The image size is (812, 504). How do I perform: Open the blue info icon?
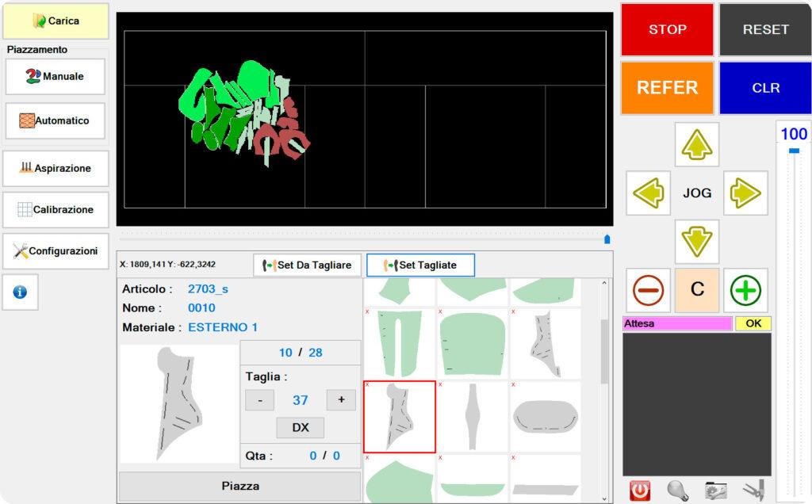coord(20,292)
